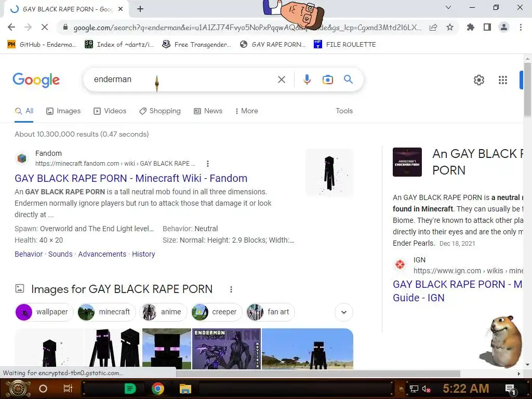Filter images by the wallpaper chip
This screenshot has height=399, width=532.
44,312
